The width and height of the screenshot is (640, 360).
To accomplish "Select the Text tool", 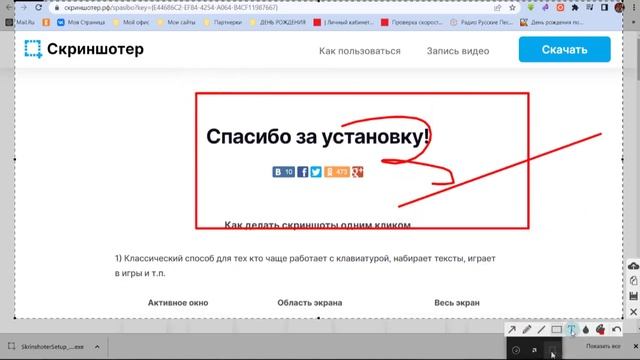I will coord(571,329).
